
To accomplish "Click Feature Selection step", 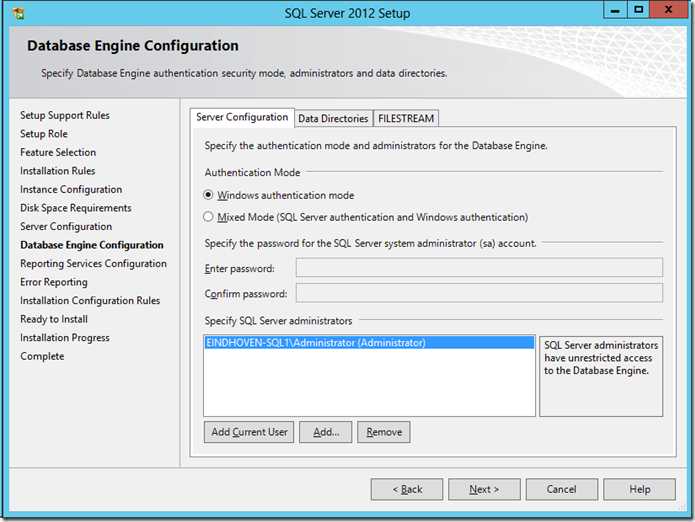I will point(58,152).
